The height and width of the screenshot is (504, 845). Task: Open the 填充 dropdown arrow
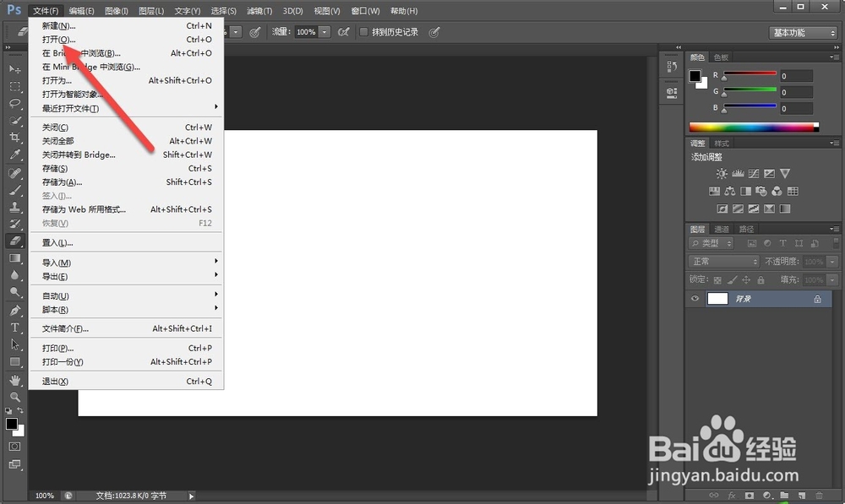[x=832, y=280]
